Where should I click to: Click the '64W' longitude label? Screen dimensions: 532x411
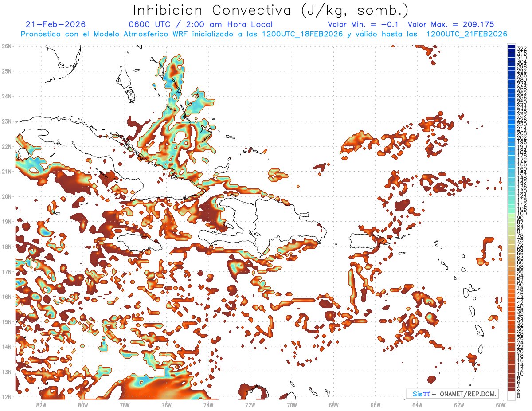point(417,405)
